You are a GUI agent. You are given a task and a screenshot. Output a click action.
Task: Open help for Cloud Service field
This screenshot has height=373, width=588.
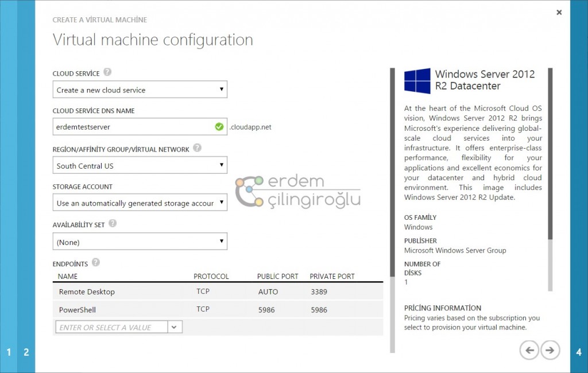[x=107, y=72]
